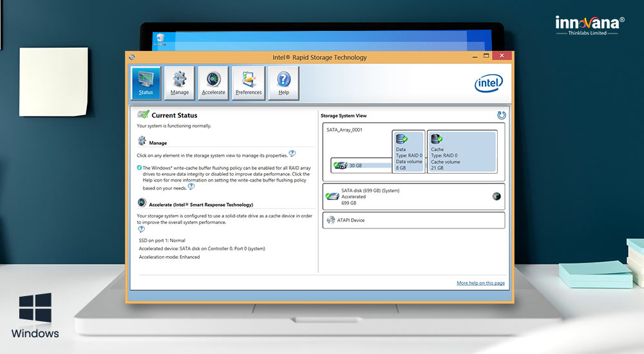Click the Cache volume disk icon
Image resolution: width=644 pixels, height=354 pixels.
[x=437, y=139]
